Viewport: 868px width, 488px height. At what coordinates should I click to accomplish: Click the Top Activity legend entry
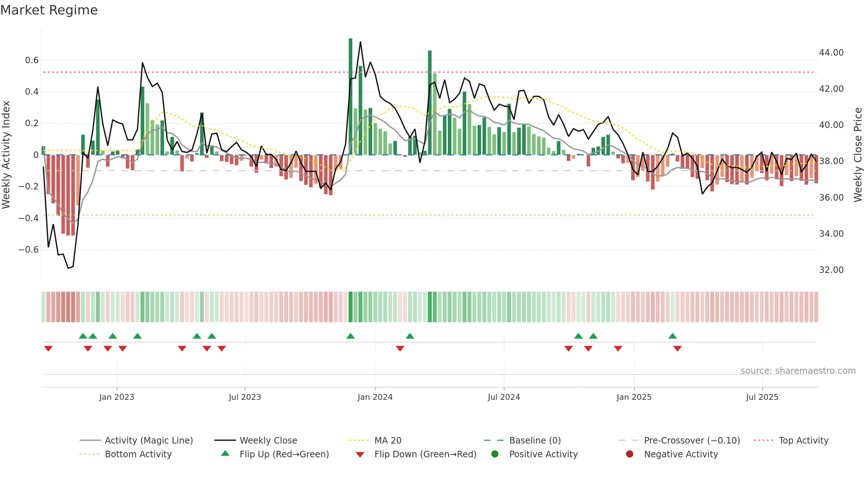791,440
